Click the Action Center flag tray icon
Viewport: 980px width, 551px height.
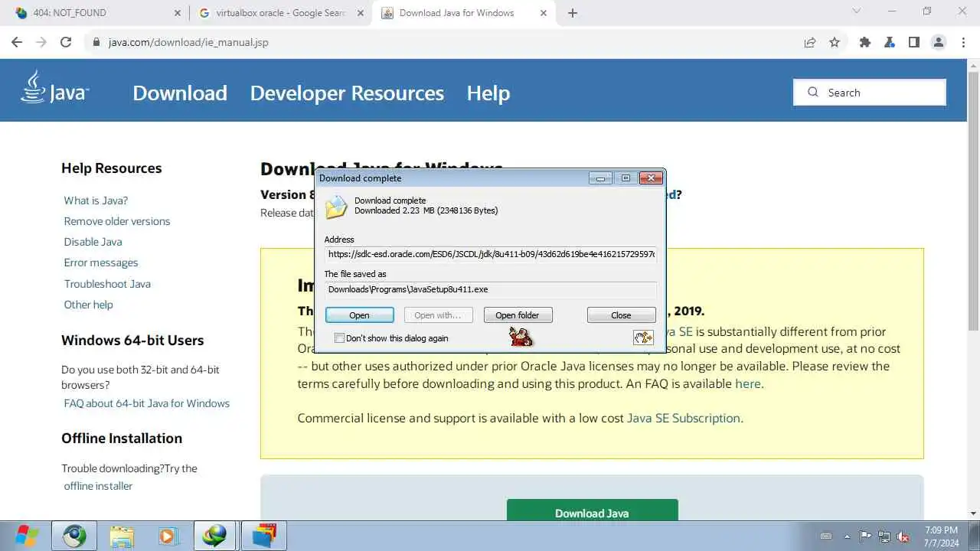point(865,536)
